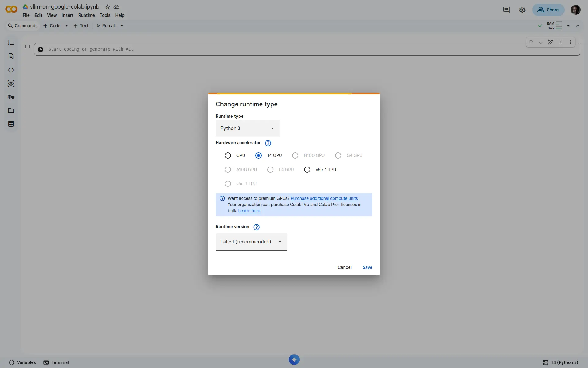Screen dimensions: 588x368
Task: Open the View menu
Action: point(52,15)
